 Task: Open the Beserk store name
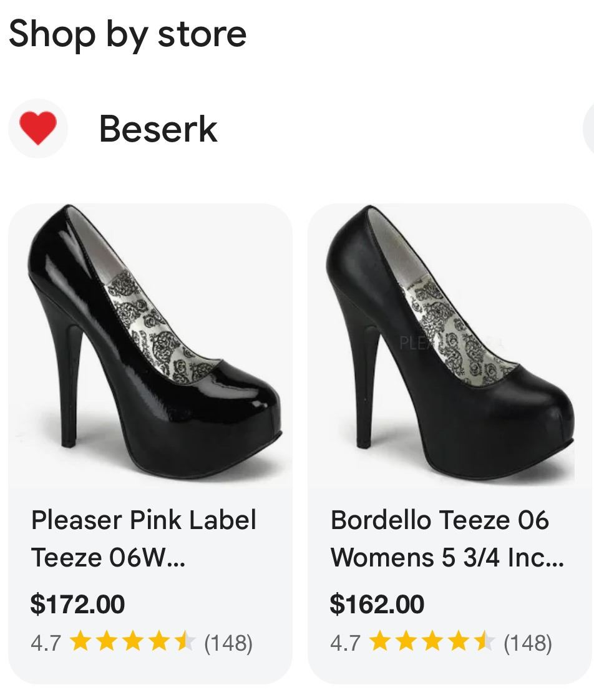click(x=158, y=129)
